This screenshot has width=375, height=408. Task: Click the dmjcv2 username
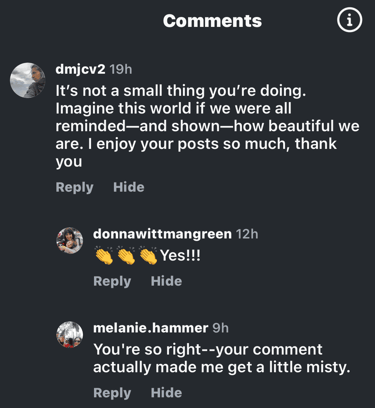pos(80,69)
